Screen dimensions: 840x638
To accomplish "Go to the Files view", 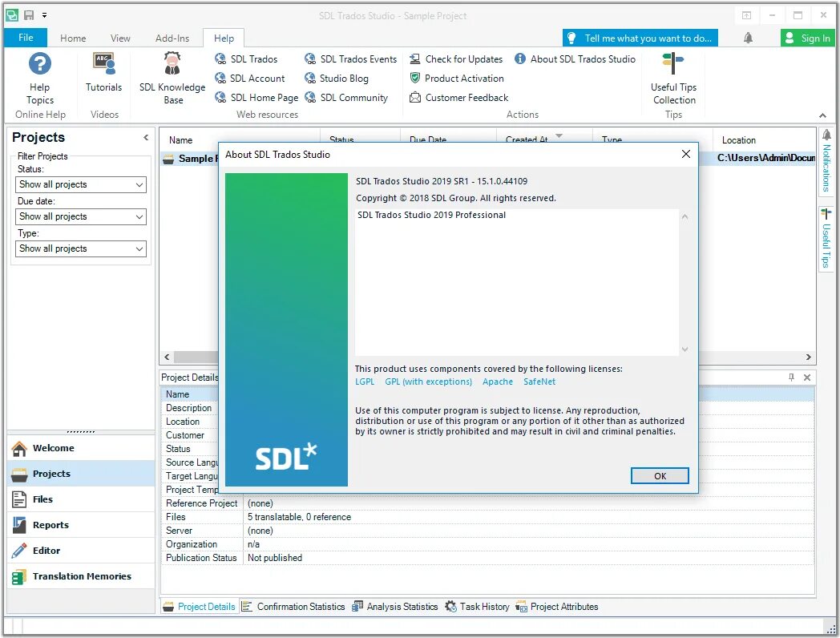I will coord(81,499).
